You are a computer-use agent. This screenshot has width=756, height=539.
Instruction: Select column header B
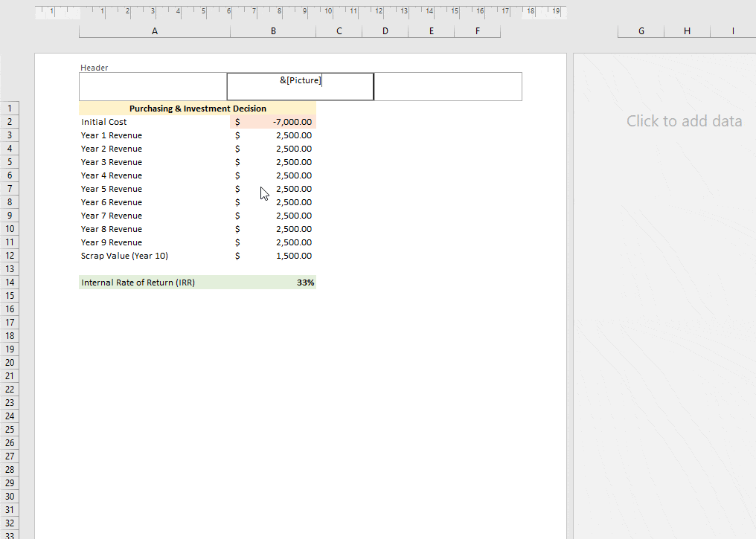coord(272,31)
